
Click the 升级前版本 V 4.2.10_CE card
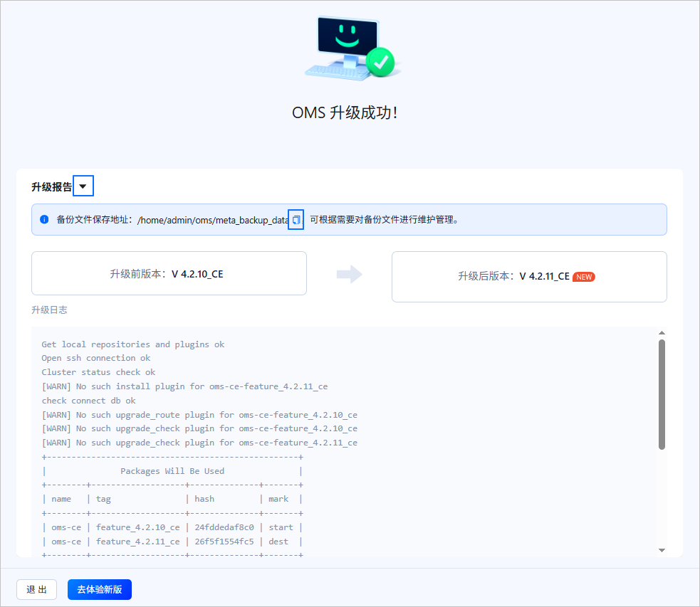pyautogui.click(x=169, y=273)
